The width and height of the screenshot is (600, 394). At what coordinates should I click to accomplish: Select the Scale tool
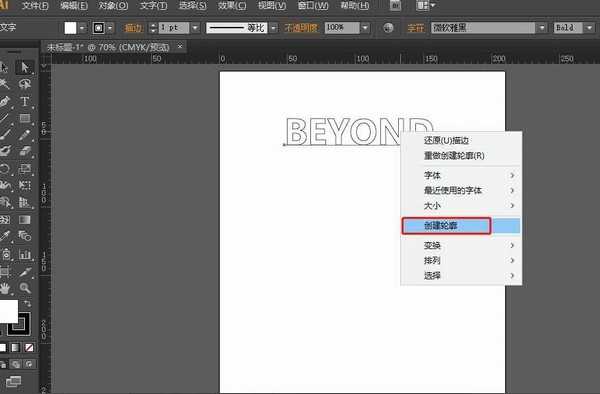(25, 169)
